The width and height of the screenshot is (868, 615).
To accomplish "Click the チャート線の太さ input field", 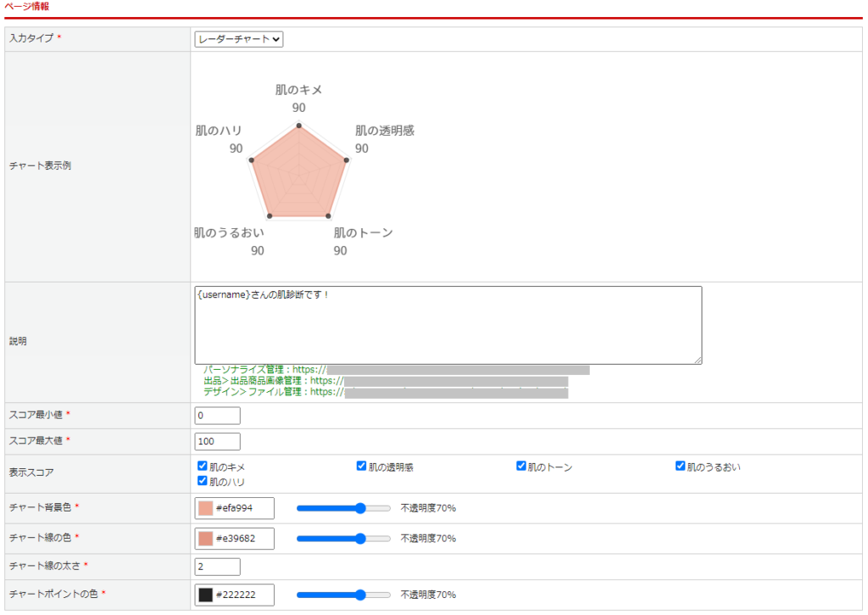I will (x=218, y=567).
